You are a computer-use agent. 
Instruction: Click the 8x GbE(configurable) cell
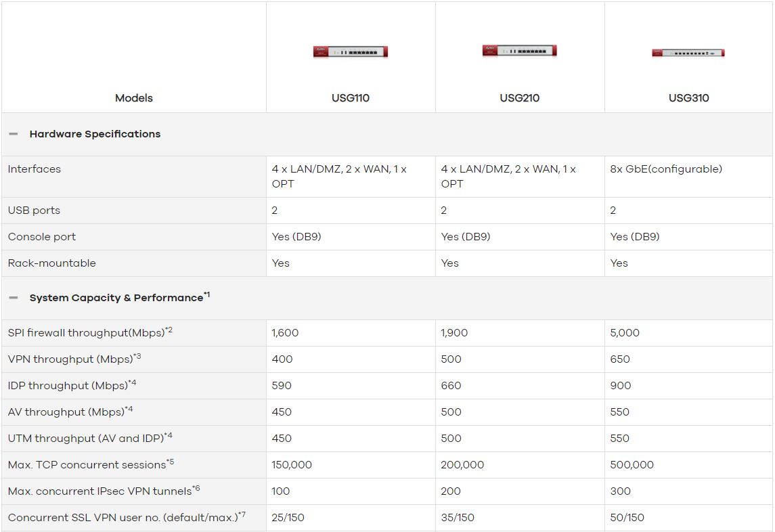[666, 169]
